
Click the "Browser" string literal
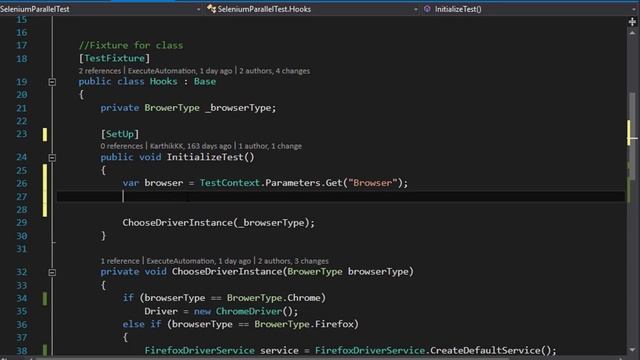[x=373, y=183]
